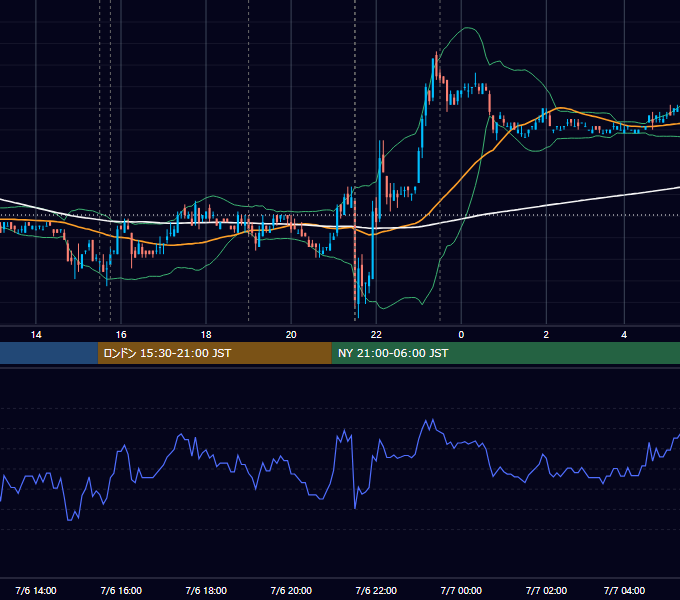Click the 16 hour label on chart axis
The width and height of the screenshot is (680, 600).
point(121,335)
